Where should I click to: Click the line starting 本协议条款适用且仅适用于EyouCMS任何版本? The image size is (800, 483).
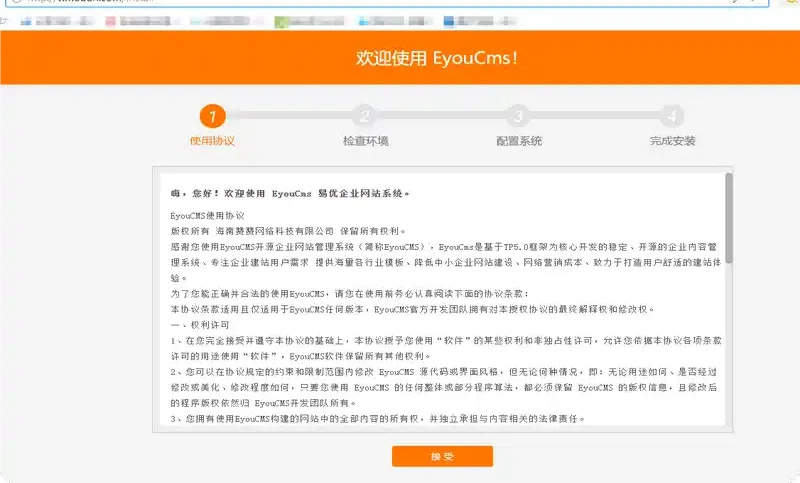coord(412,309)
